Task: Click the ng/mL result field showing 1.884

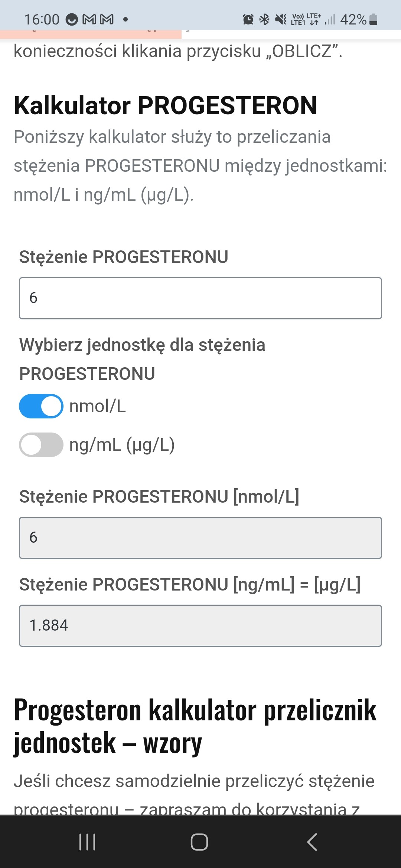Action: pos(200,626)
